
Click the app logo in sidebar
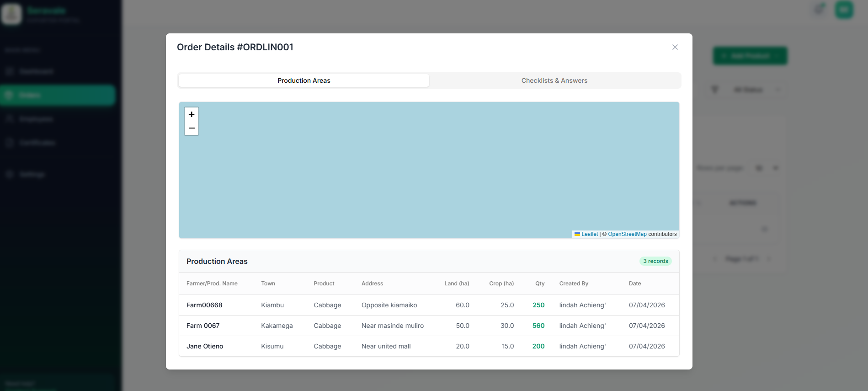(x=12, y=14)
